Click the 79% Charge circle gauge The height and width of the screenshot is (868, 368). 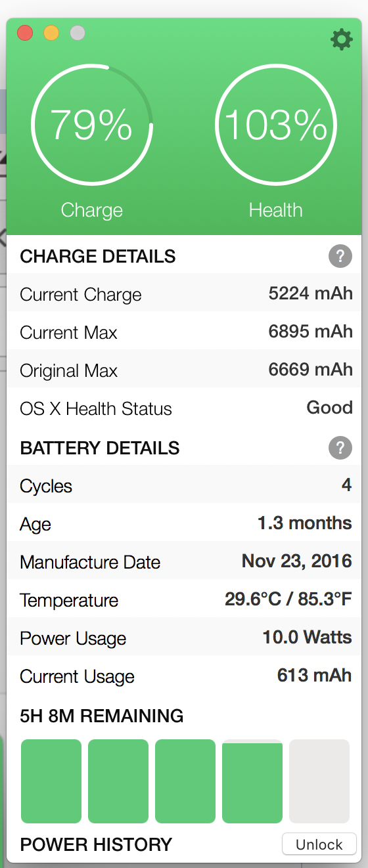point(92,125)
